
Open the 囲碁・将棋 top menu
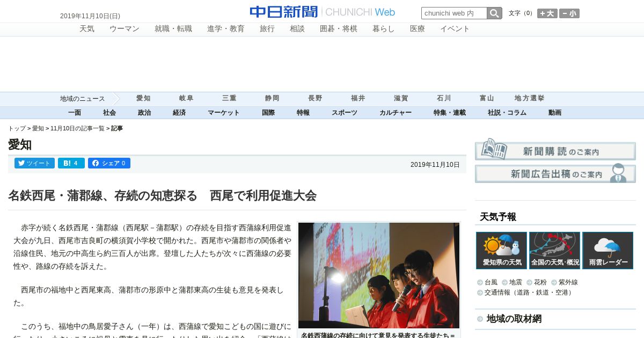click(339, 29)
